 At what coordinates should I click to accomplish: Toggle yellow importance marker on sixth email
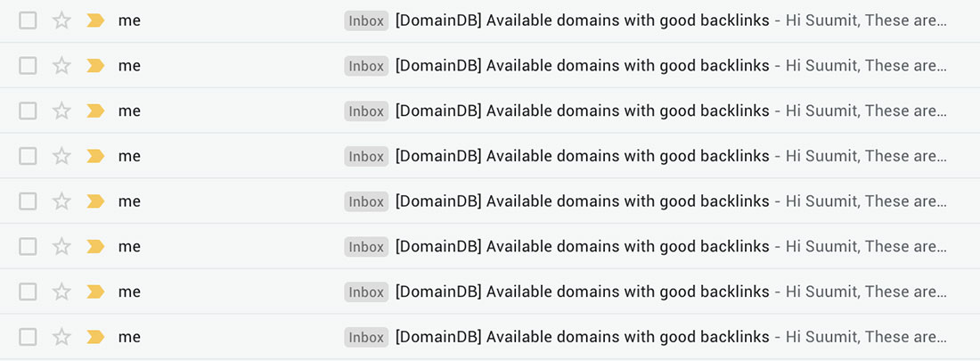point(95,247)
